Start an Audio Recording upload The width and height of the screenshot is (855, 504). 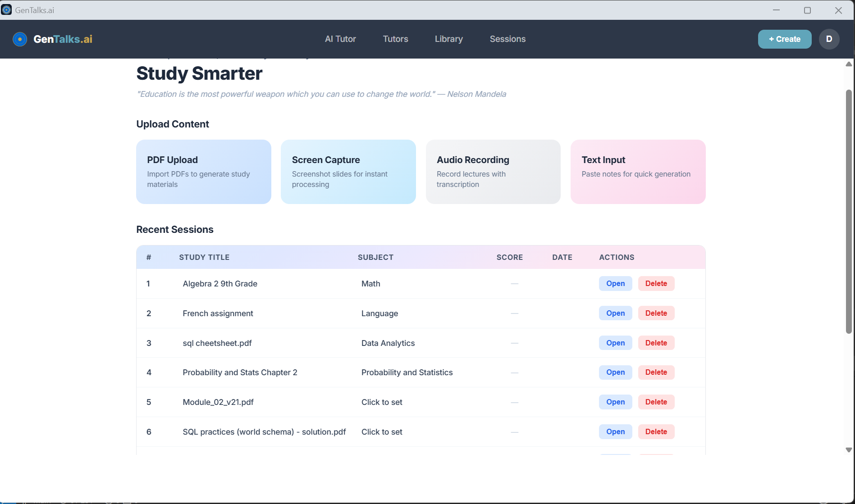[493, 172]
